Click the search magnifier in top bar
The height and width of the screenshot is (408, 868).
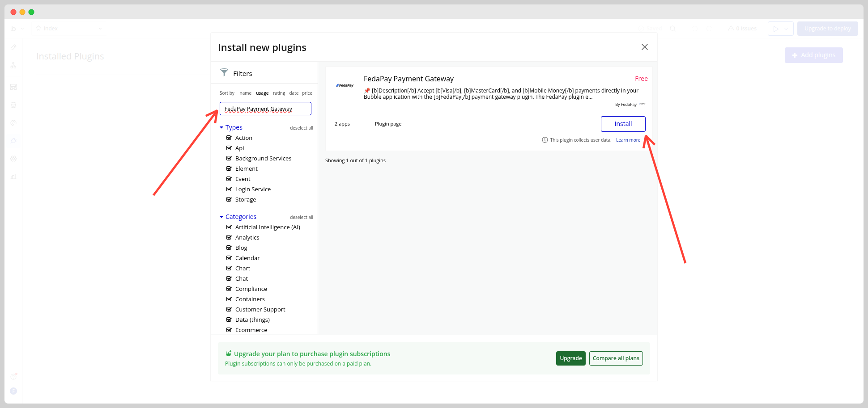coord(673,29)
